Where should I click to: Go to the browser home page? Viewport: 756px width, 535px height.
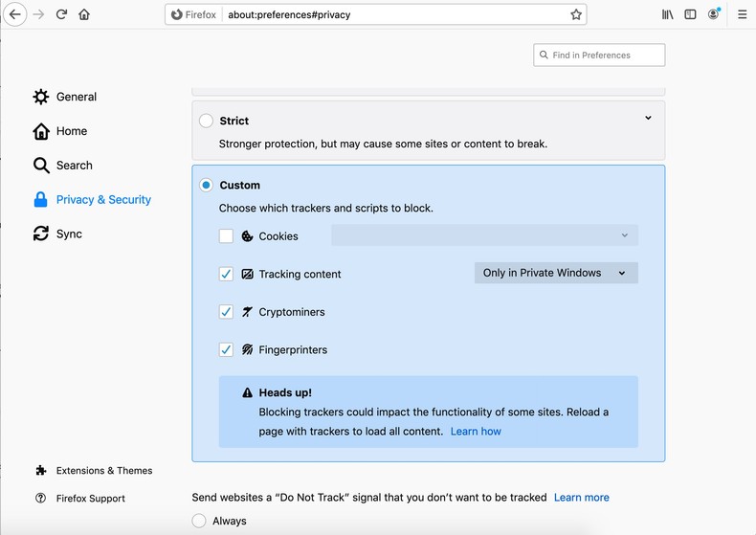coord(84,14)
